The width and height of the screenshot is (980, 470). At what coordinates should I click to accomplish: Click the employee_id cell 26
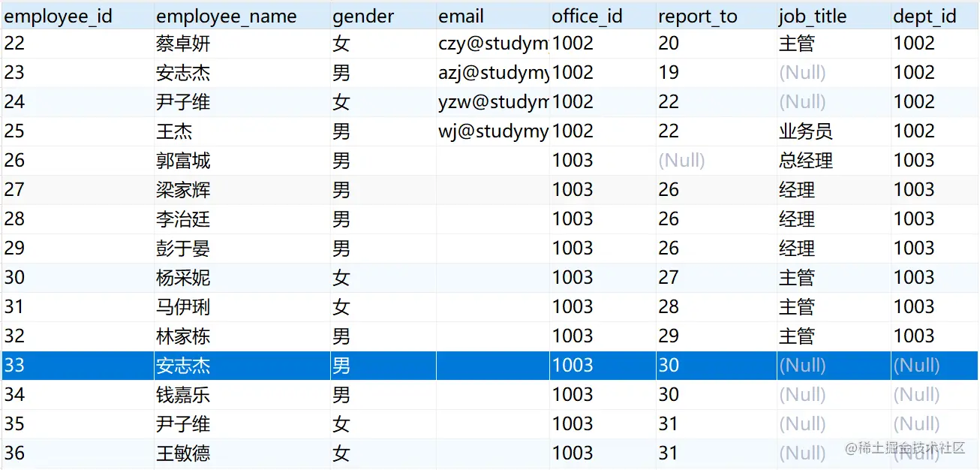(x=77, y=161)
